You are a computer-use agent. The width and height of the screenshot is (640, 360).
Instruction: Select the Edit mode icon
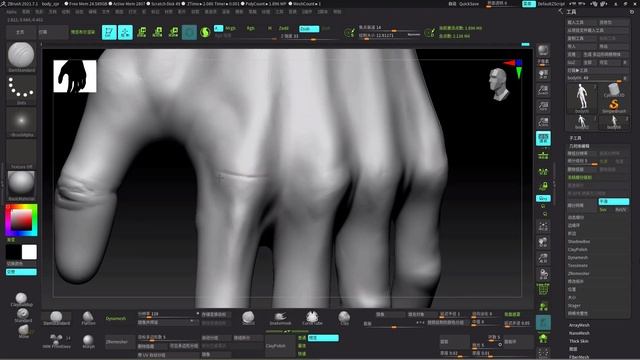(x=109, y=32)
